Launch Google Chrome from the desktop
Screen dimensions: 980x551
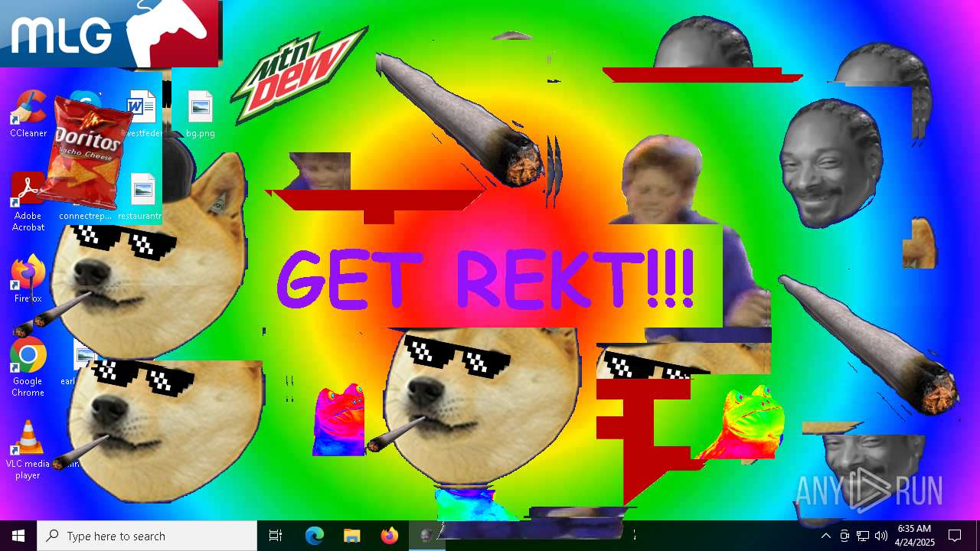28,367
